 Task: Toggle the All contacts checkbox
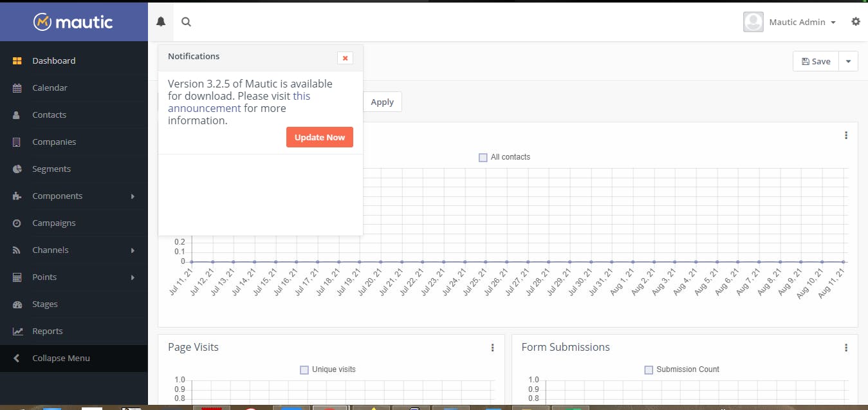483,157
